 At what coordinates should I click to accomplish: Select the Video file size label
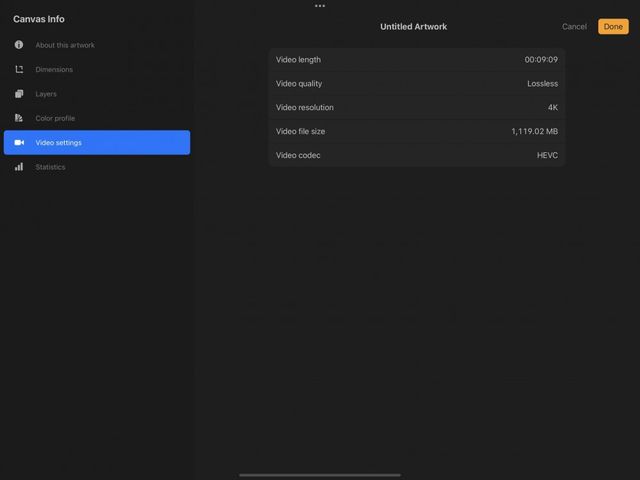(x=300, y=131)
